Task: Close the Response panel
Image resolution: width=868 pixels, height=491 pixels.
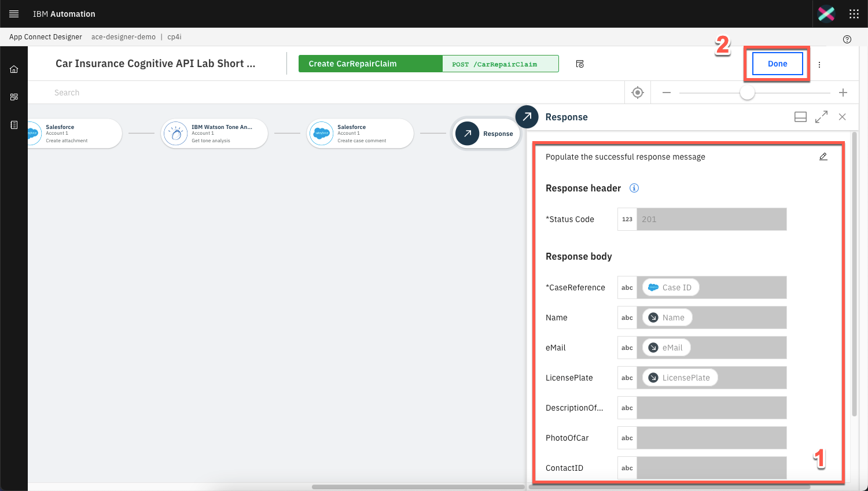Action: click(843, 117)
